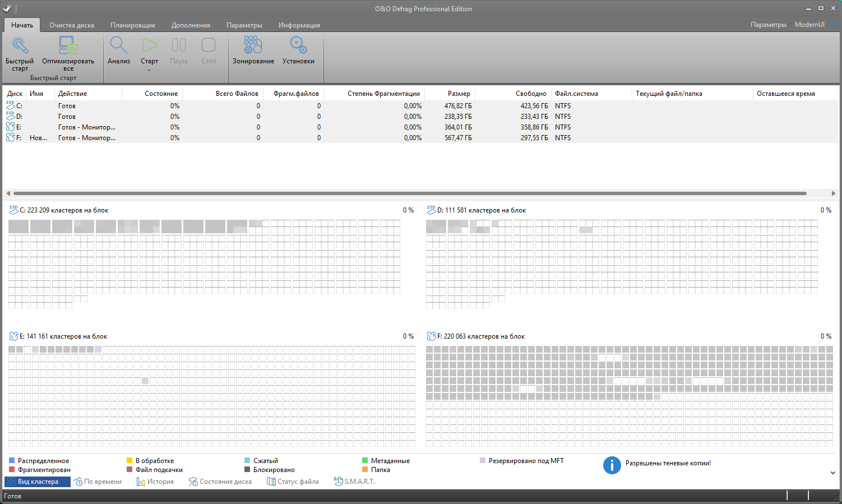This screenshot has width=842, height=504.
Task: Open the ModernUI option at top right
Action: click(x=809, y=25)
